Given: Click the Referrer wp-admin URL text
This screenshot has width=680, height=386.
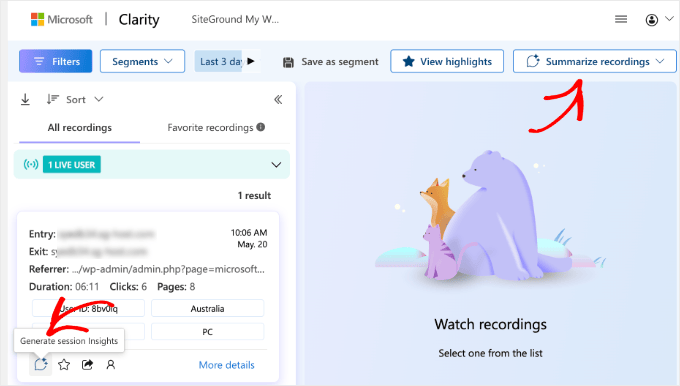Looking at the screenshot, I should pos(168,269).
